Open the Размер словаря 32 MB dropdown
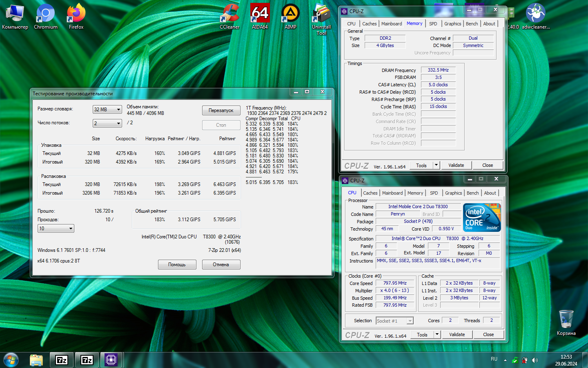 coord(107,110)
